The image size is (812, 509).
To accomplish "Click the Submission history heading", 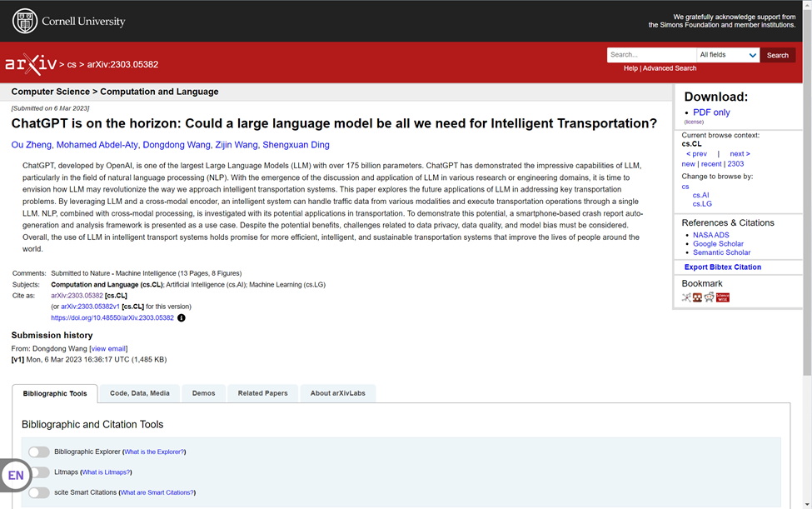I will pos(52,336).
